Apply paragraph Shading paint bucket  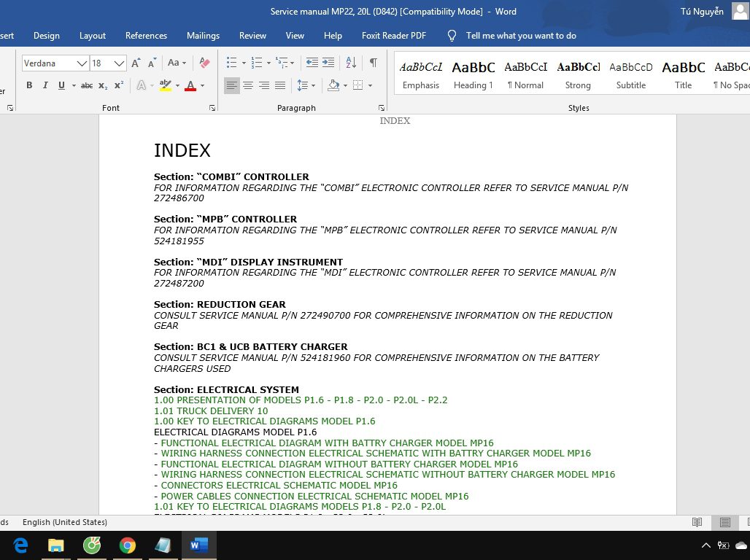tap(333, 85)
